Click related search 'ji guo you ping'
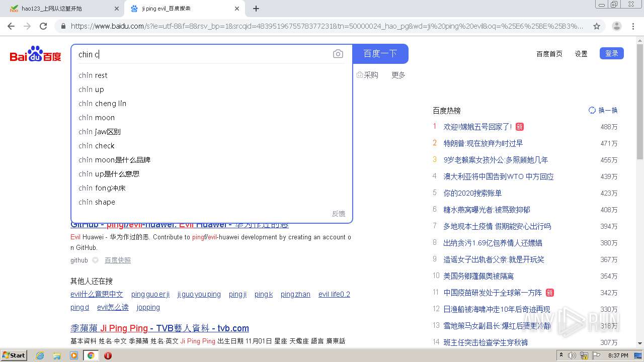The height and width of the screenshot is (362, 644). 199,294
